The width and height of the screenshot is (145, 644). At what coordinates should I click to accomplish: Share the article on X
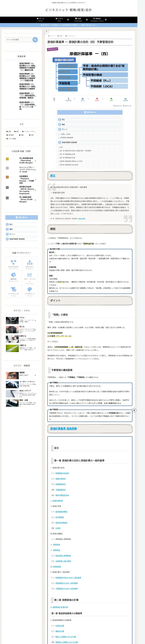(54, 99)
